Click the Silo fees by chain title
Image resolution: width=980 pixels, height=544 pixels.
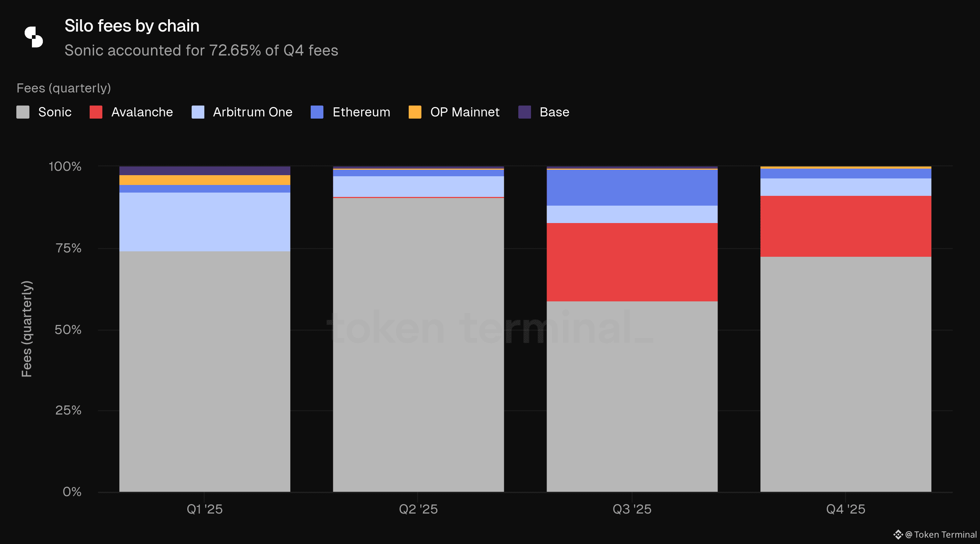132,26
